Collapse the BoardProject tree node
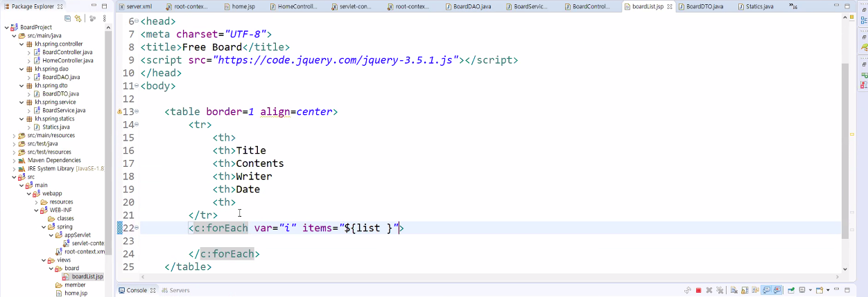Screen dimensions: 868x297 click(x=6, y=28)
